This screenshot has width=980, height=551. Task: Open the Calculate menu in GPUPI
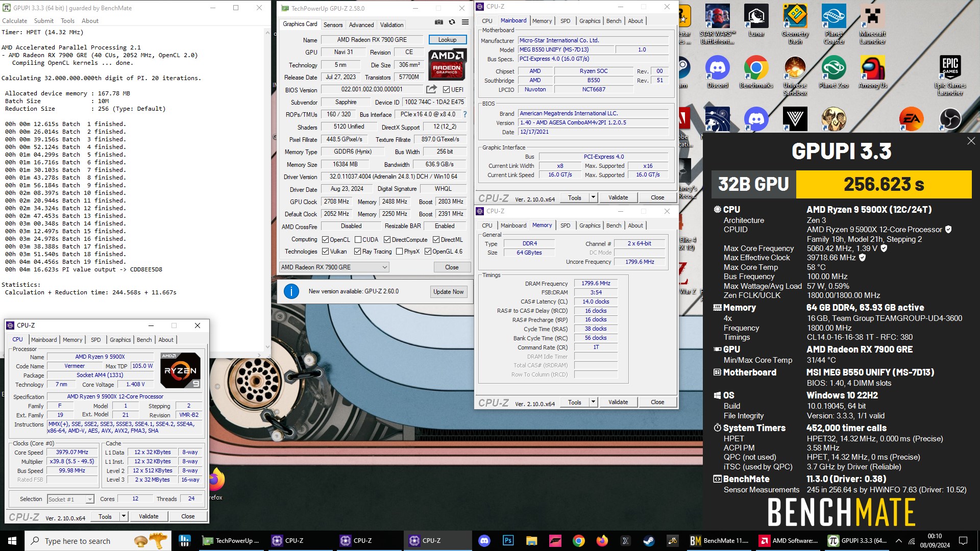(x=15, y=21)
